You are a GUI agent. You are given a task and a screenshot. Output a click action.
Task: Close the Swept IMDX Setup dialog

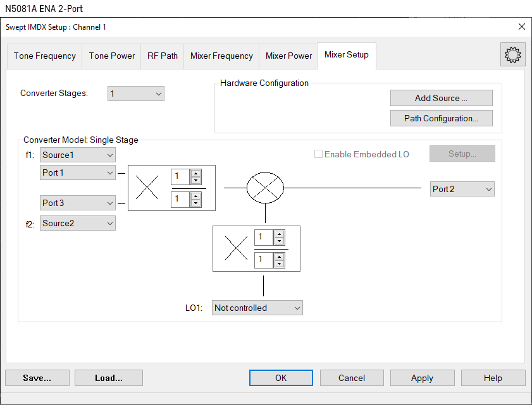coord(521,27)
